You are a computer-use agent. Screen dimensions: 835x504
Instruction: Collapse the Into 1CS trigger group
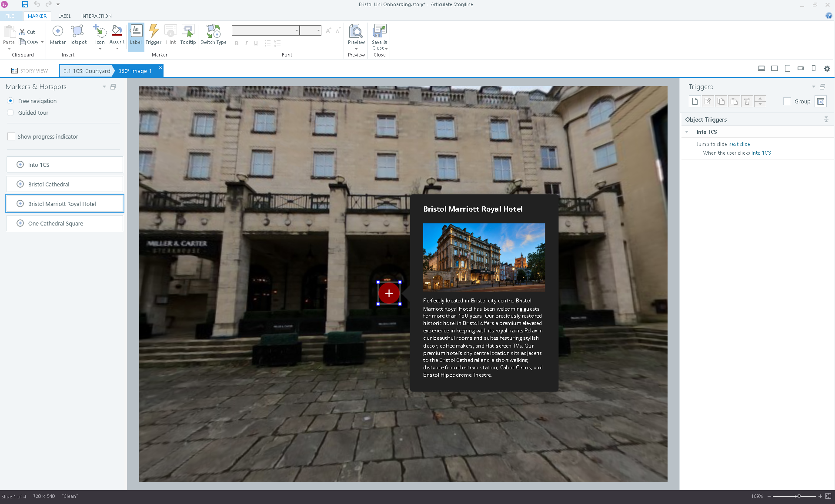coord(687,132)
